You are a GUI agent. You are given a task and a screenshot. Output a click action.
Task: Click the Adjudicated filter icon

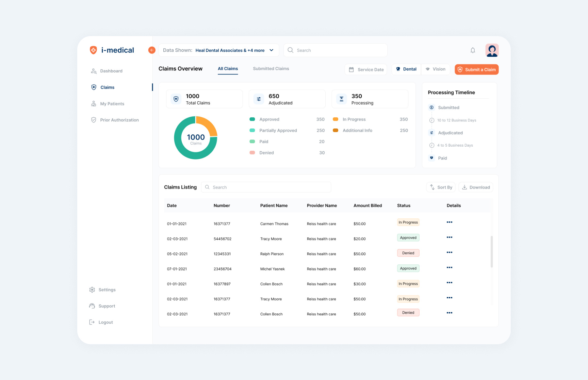[x=259, y=99]
